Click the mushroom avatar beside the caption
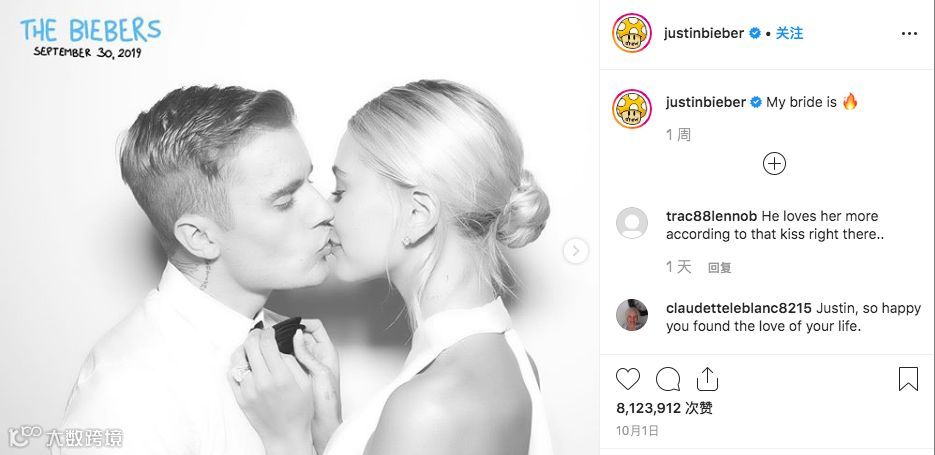The image size is (935, 455). pos(631,109)
